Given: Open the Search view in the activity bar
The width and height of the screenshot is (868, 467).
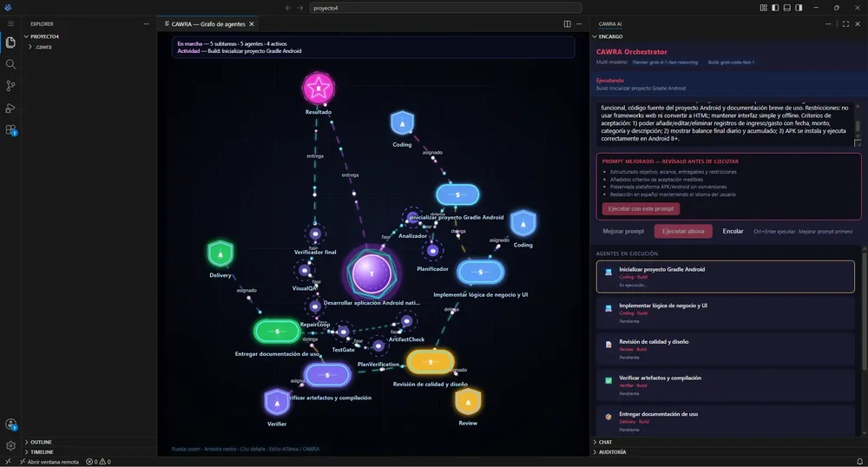Looking at the screenshot, I should pos(10,64).
